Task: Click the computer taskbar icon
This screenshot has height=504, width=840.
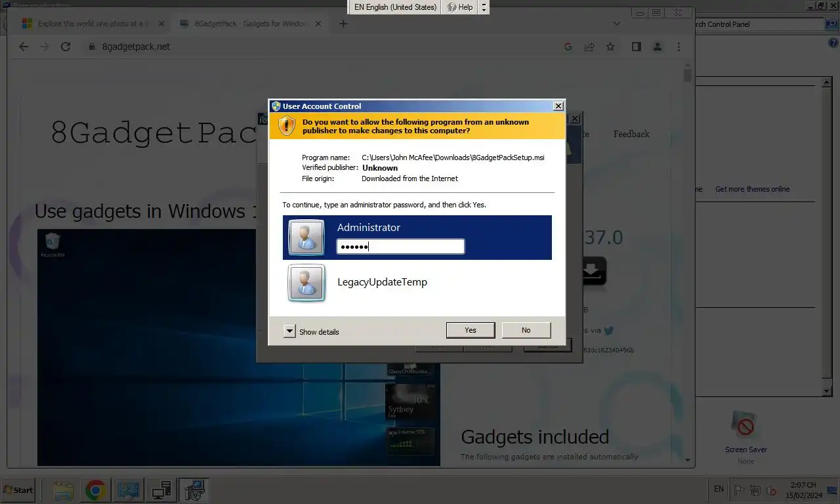Action: coord(161,490)
